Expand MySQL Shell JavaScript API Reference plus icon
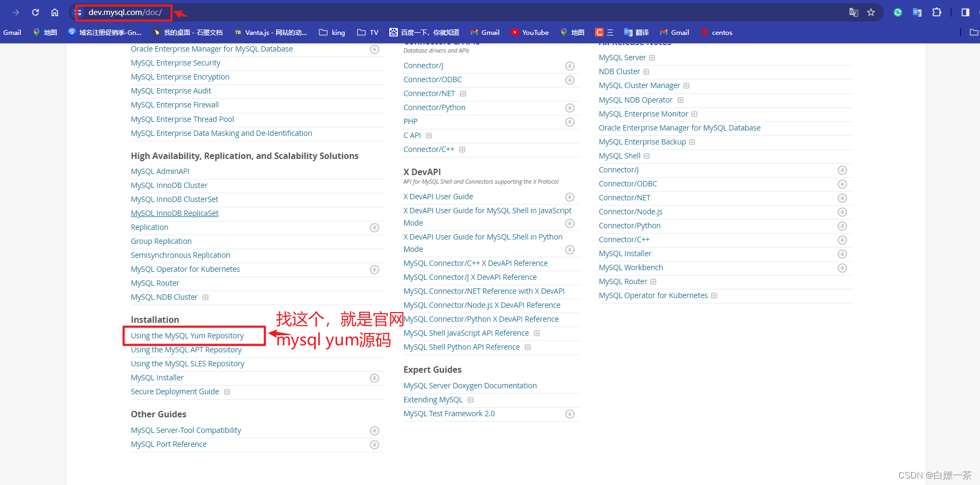 pyautogui.click(x=537, y=334)
